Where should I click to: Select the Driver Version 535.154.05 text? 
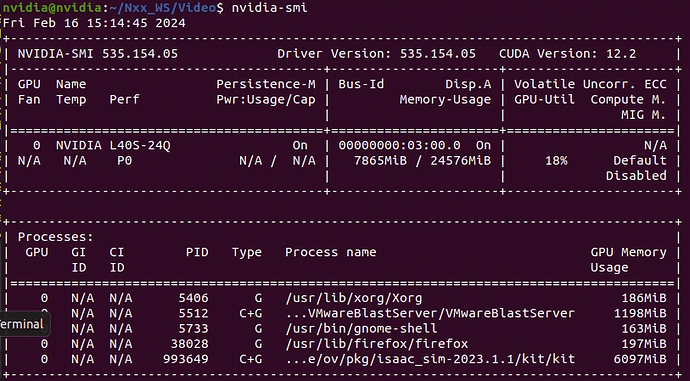pos(376,54)
